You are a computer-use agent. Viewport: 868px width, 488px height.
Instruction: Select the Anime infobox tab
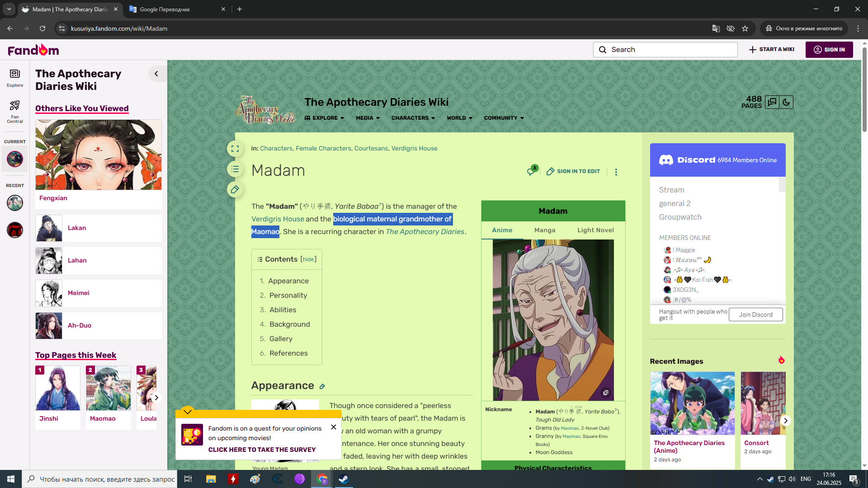502,230
